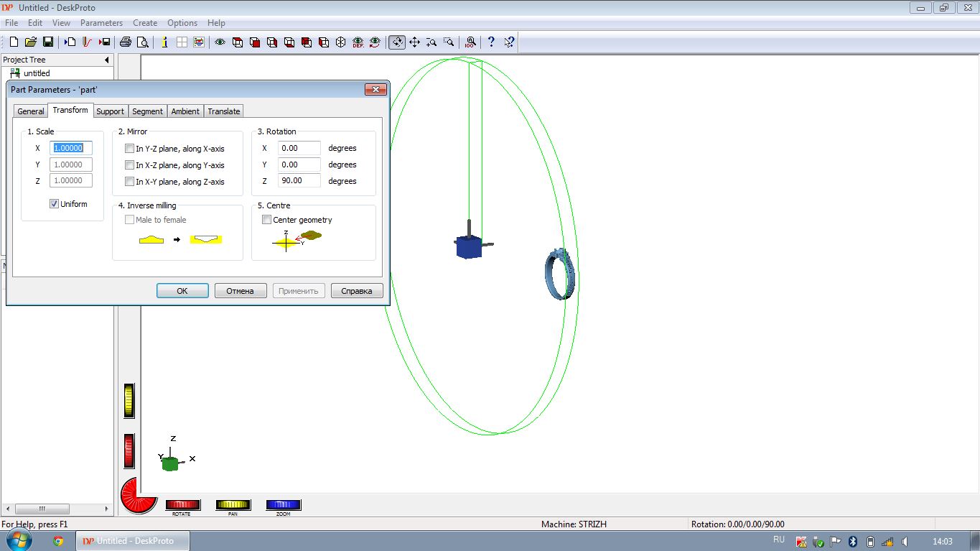Image resolution: width=980 pixels, height=551 pixels.
Task: Click the print preview icon
Action: [x=143, y=42]
